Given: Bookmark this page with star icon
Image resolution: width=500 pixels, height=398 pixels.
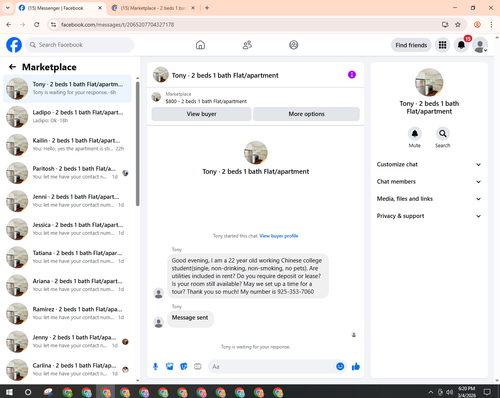Looking at the screenshot, I should 458,25.
